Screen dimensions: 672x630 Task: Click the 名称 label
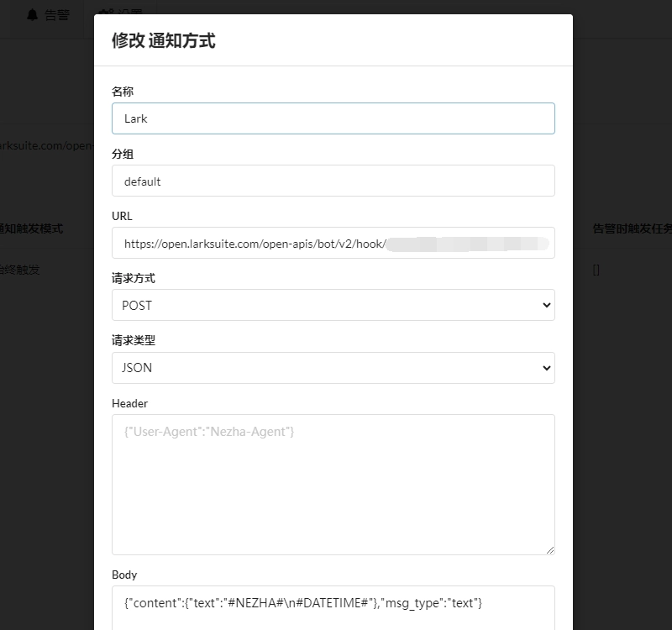click(123, 91)
